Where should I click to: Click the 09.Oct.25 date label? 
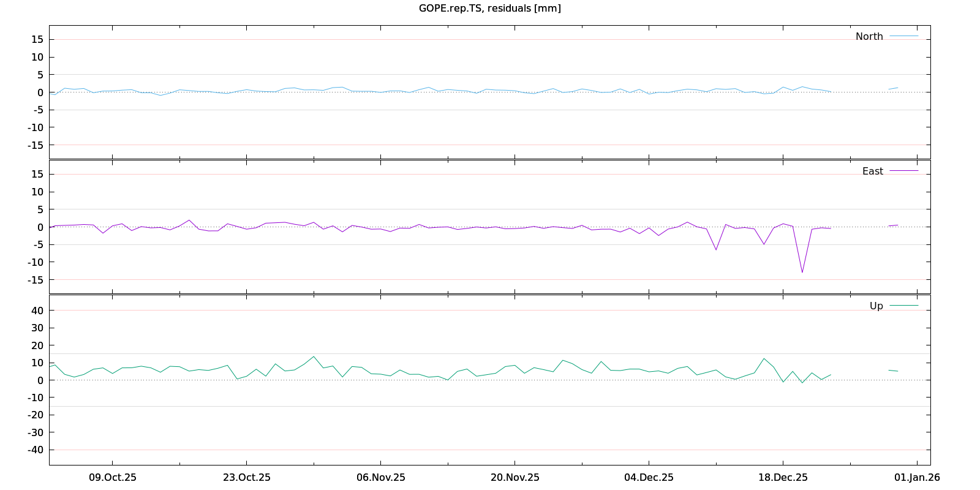113,478
